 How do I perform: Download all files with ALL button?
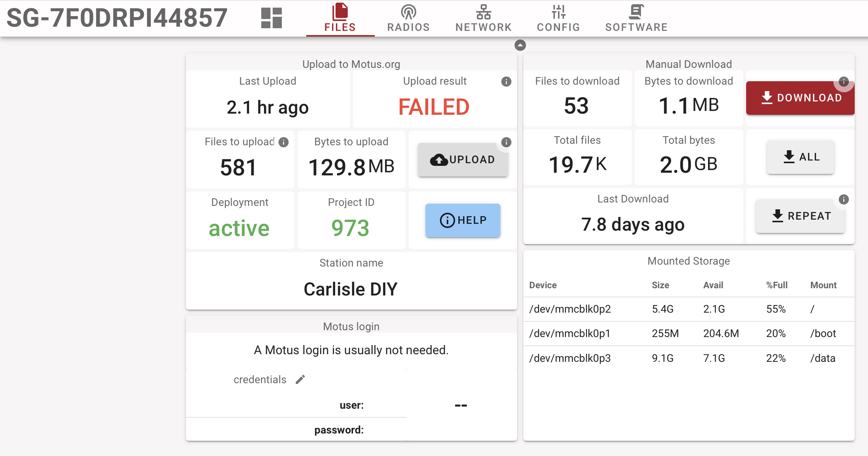800,157
